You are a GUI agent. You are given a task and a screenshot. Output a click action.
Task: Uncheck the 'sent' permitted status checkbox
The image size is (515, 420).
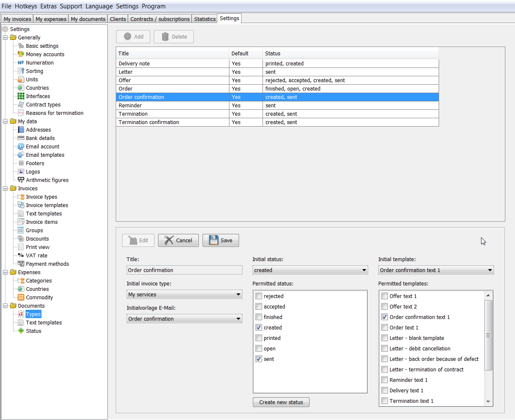point(259,359)
